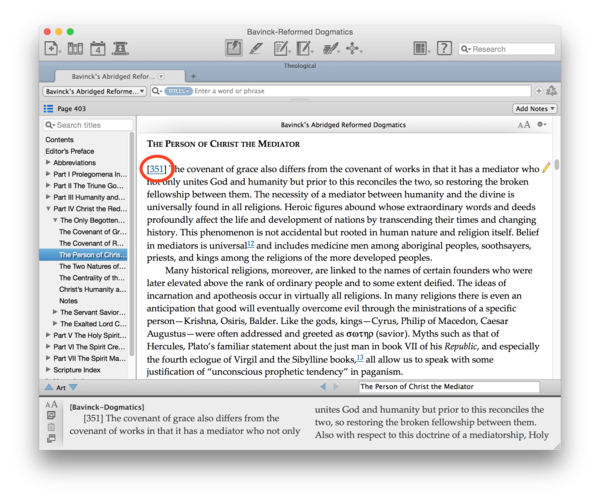Screen dimensions: 600x503
Task: Toggle the table of contents list icon
Action: [x=48, y=109]
